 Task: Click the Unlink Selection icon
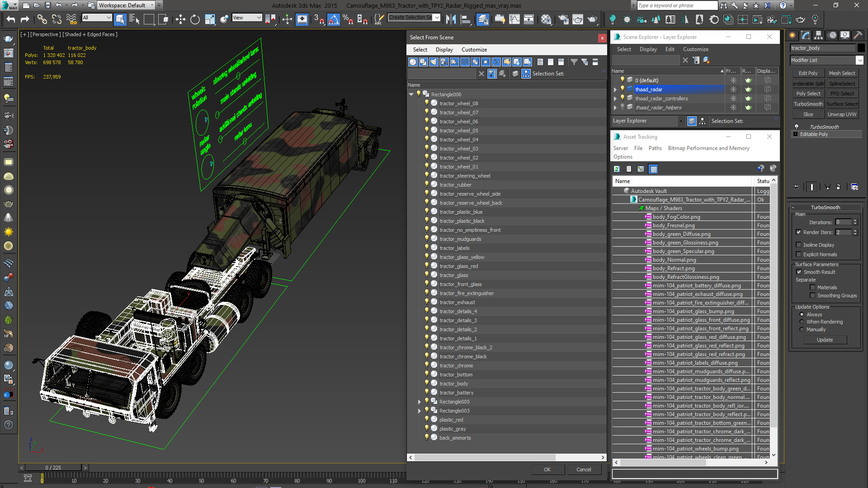point(57,19)
